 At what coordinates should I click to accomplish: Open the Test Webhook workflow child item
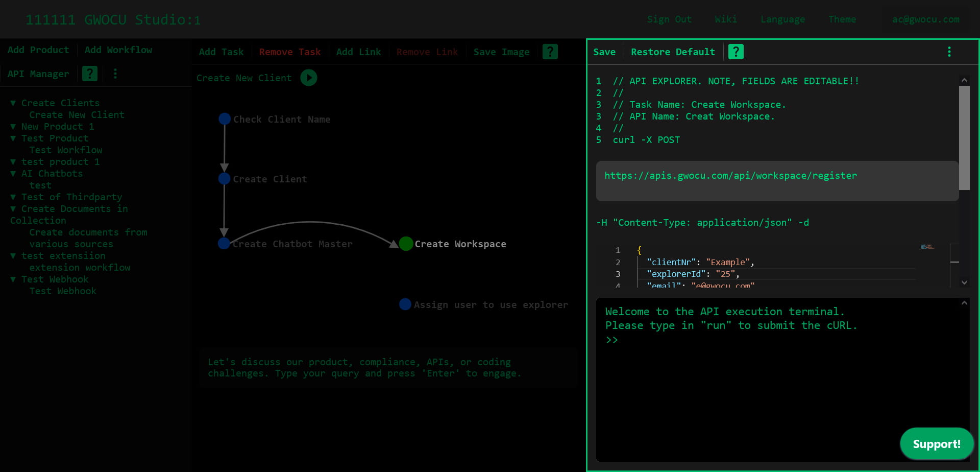click(63, 291)
